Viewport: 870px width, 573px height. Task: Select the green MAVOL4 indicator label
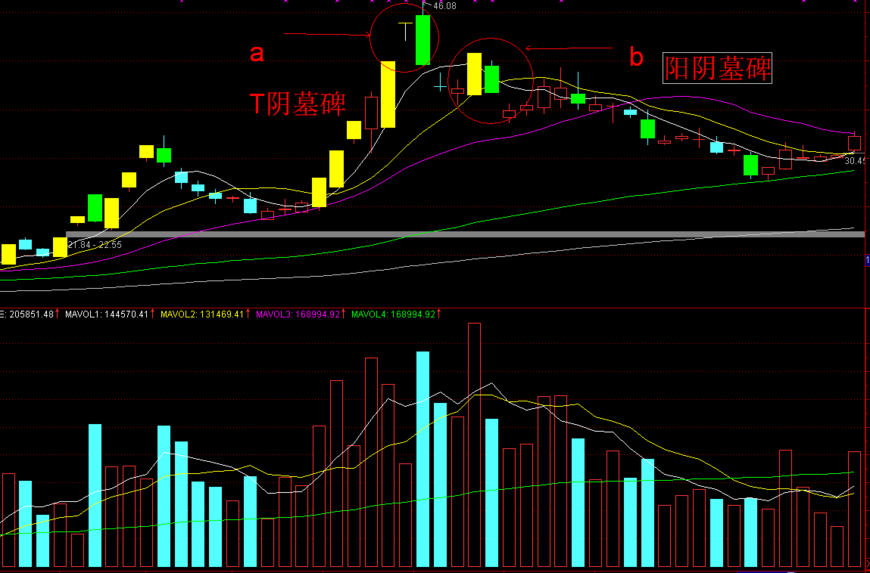tap(392, 314)
